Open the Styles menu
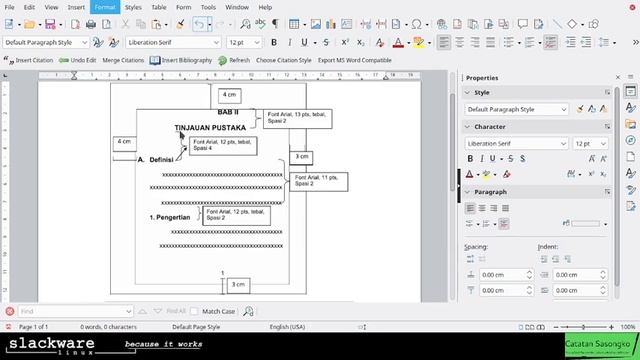Screen dimensions: 640x360 click(x=133, y=7)
